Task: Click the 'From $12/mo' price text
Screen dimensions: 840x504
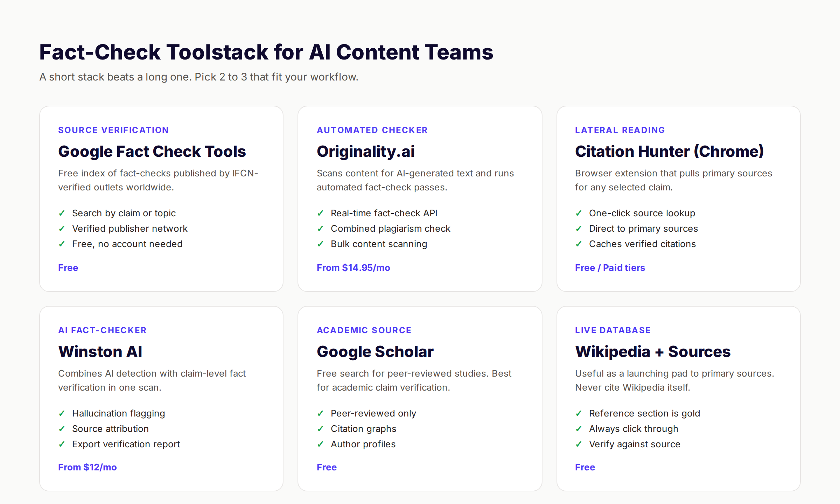Action: pyautogui.click(x=87, y=467)
